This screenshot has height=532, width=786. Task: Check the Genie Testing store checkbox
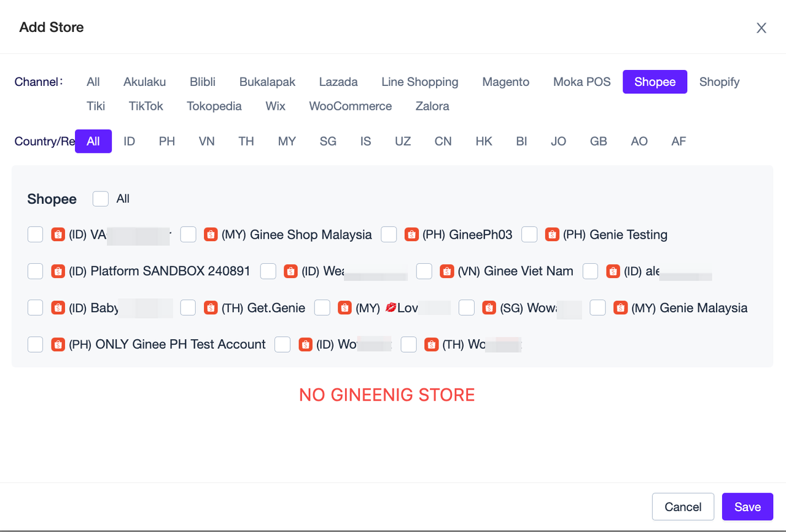click(529, 234)
